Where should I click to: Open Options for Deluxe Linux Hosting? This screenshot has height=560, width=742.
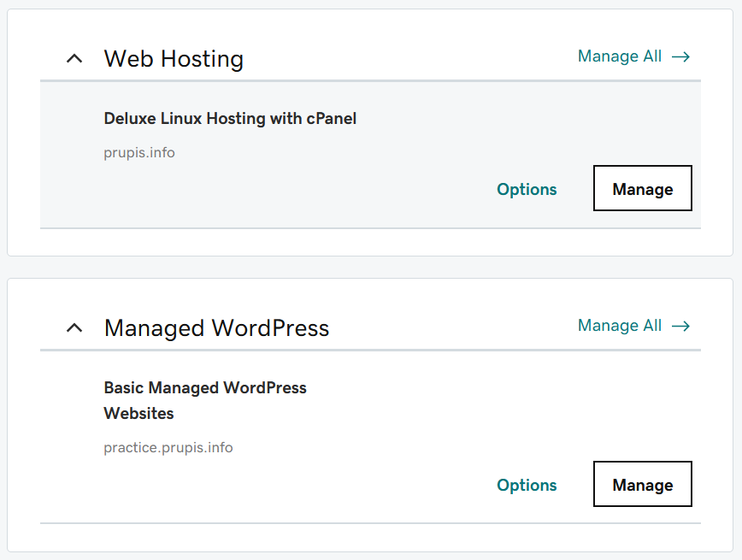click(527, 189)
